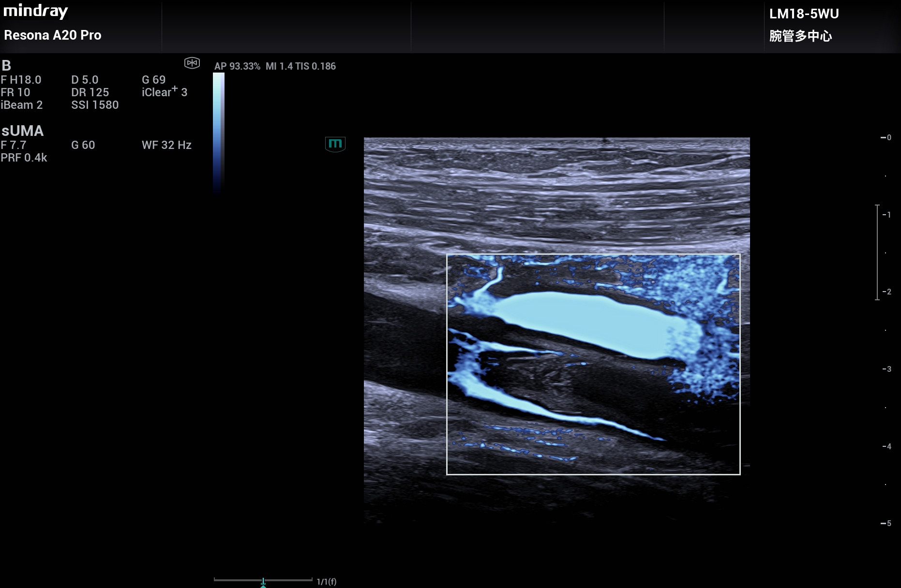Screen dimensions: 901x588
Task: Click the depth parameter D 5.0
Action: pos(85,80)
